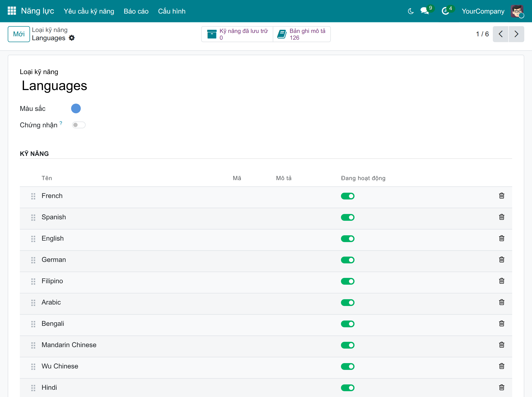The height and width of the screenshot is (397, 532).
Task: Toggle dark mode moon icon
Action: [x=411, y=11]
